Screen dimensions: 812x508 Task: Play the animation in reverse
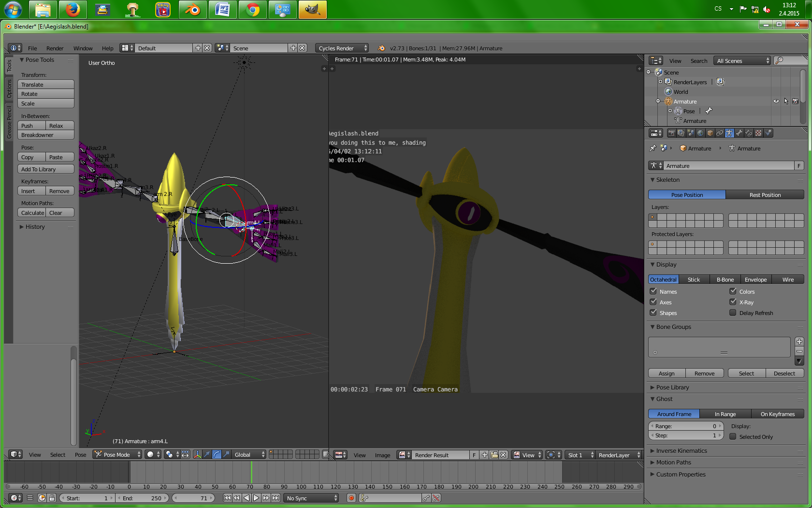pyautogui.click(x=246, y=498)
